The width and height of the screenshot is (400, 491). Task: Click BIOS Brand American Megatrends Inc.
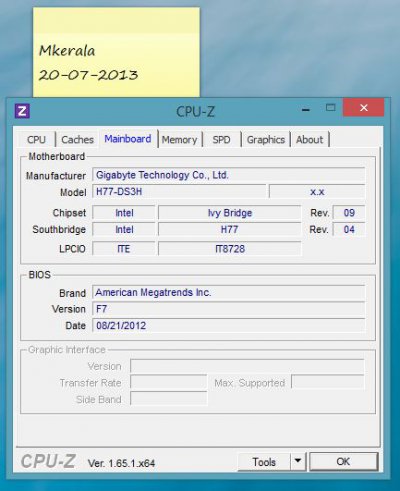coord(228,292)
